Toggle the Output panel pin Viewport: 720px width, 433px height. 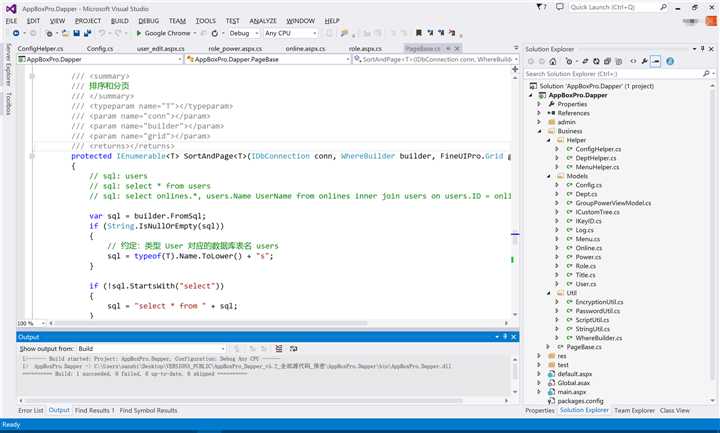coord(505,337)
